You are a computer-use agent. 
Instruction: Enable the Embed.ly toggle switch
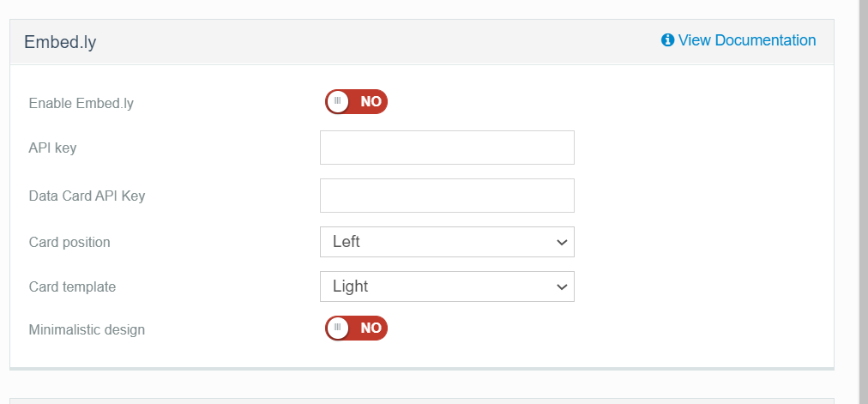click(357, 101)
